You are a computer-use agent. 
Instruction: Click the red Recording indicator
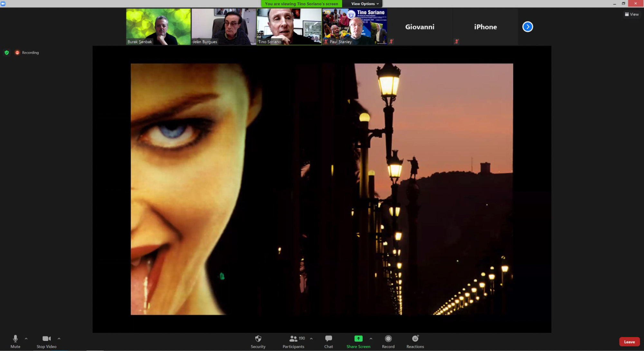coord(17,53)
